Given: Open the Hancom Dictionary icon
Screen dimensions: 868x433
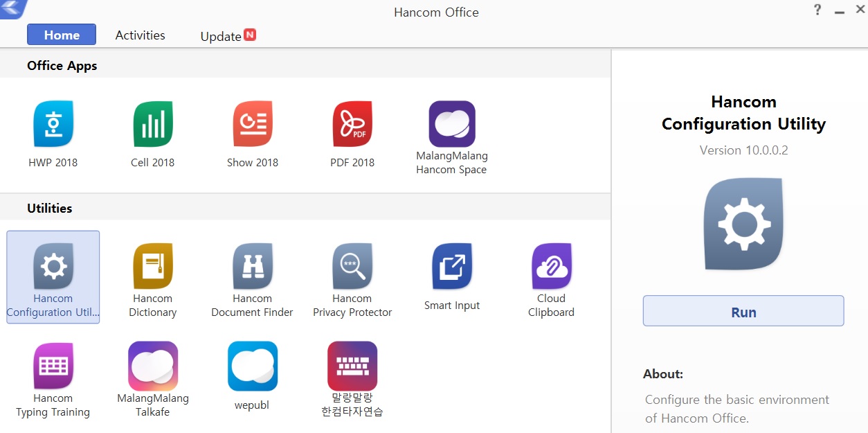Looking at the screenshot, I should pyautogui.click(x=153, y=267).
